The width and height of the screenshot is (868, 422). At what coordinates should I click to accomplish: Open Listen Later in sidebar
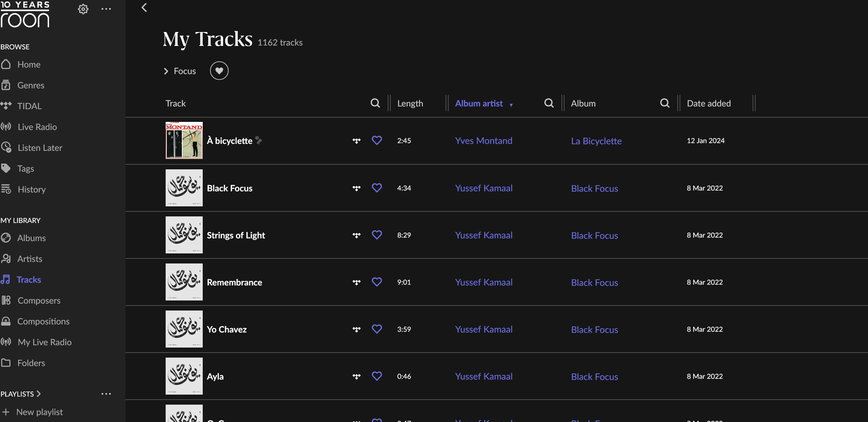(x=39, y=148)
